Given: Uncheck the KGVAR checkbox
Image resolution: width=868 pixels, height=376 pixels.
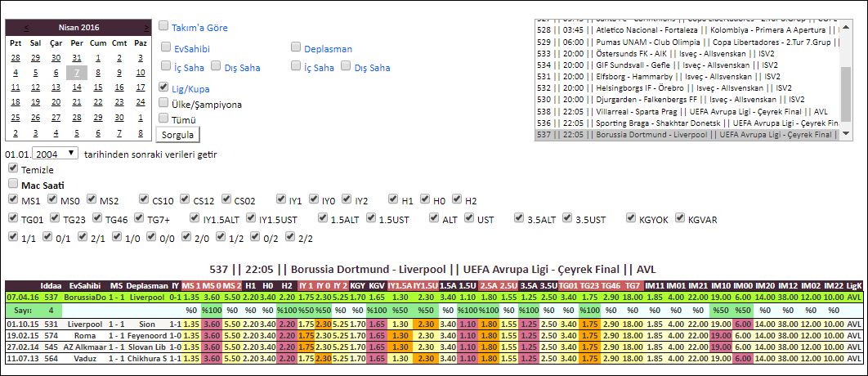Looking at the screenshot, I should (x=680, y=217).
